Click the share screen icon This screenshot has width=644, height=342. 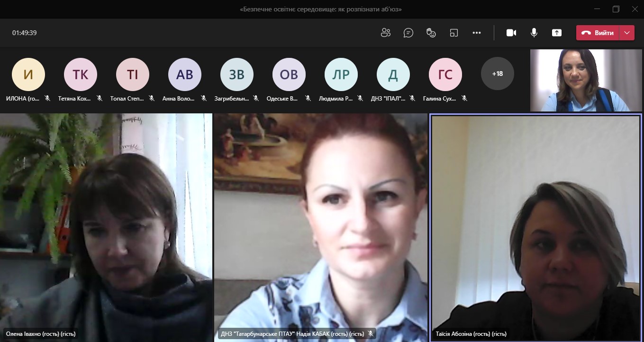point(557,33)
